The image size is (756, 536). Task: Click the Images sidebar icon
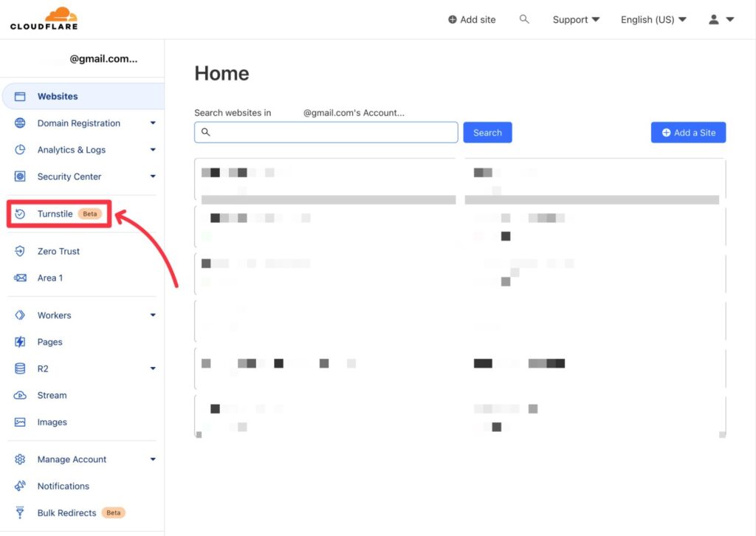[21, 422]
